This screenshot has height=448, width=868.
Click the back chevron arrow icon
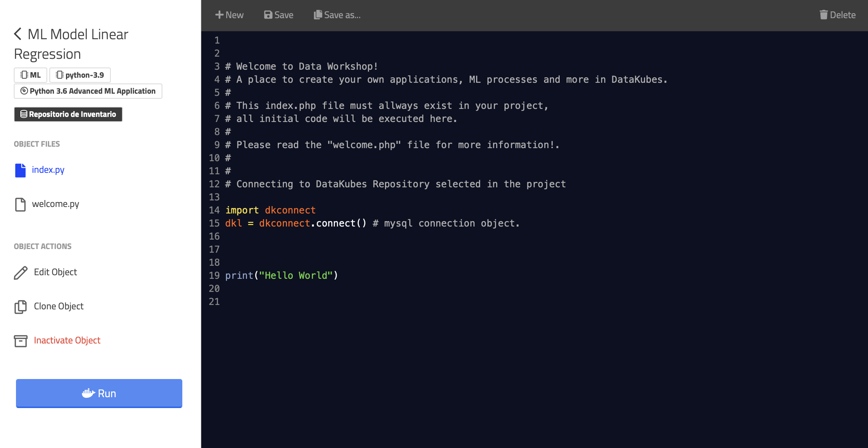tap(18, 34)
